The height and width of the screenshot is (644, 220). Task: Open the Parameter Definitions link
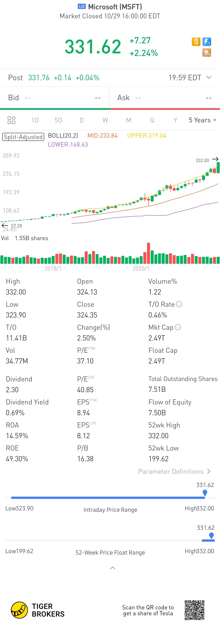(174, 471)
